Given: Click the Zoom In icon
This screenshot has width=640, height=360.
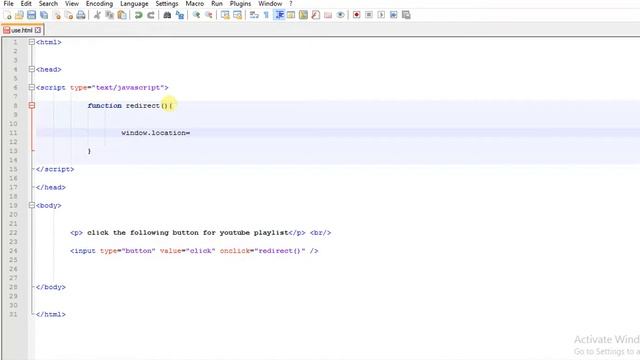Looking at the screenshot, I should pos(196,15).
